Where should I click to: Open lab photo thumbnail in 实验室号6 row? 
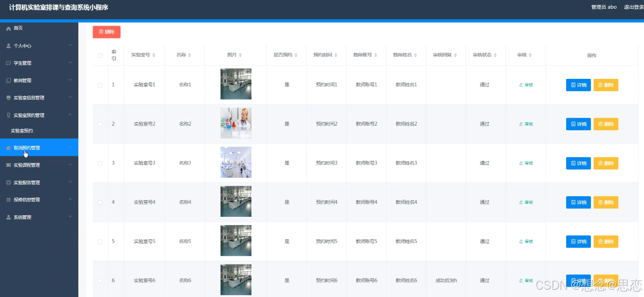tap(236, 280)
